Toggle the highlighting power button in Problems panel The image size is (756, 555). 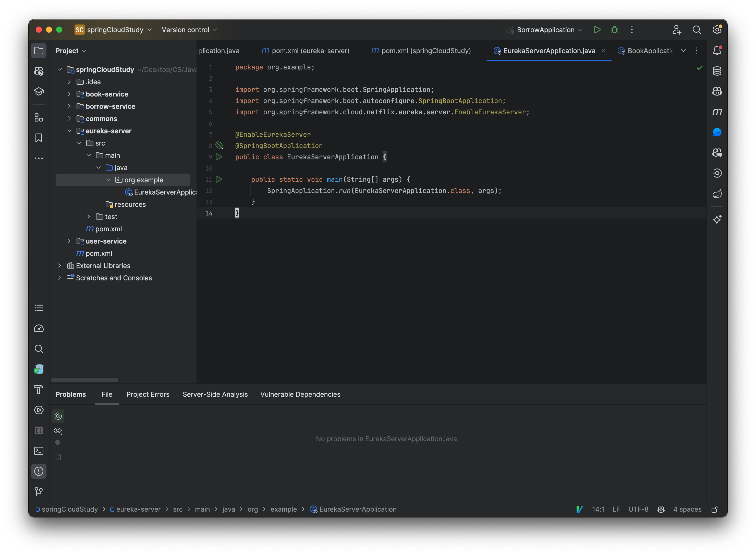point(58,416)
